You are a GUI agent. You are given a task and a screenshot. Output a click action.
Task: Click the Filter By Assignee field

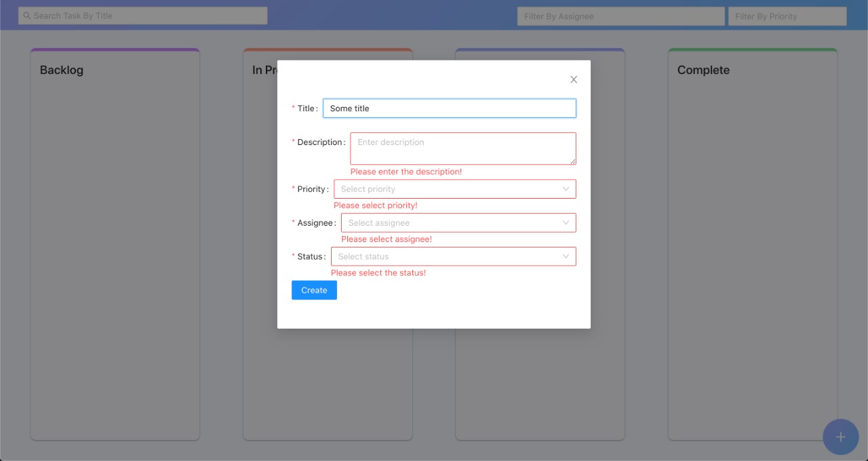pos(620,16)
